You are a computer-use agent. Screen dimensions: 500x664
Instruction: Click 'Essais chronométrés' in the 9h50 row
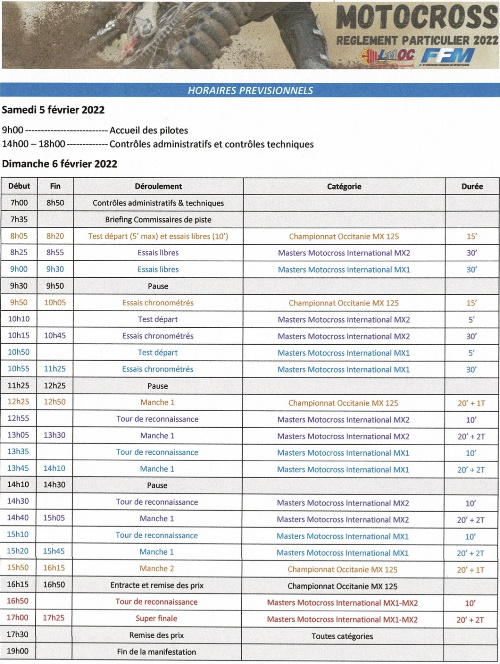click(158, 302)
